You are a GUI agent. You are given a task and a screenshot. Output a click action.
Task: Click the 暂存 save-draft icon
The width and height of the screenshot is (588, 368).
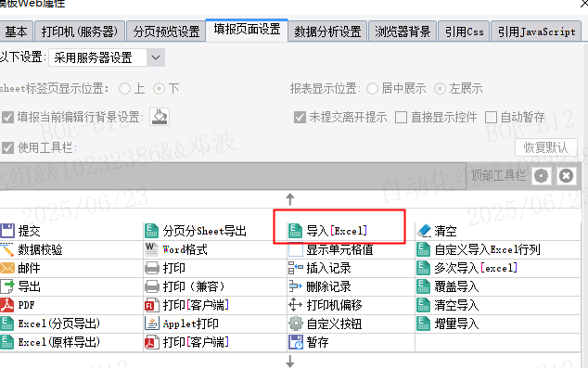point(296,342)
